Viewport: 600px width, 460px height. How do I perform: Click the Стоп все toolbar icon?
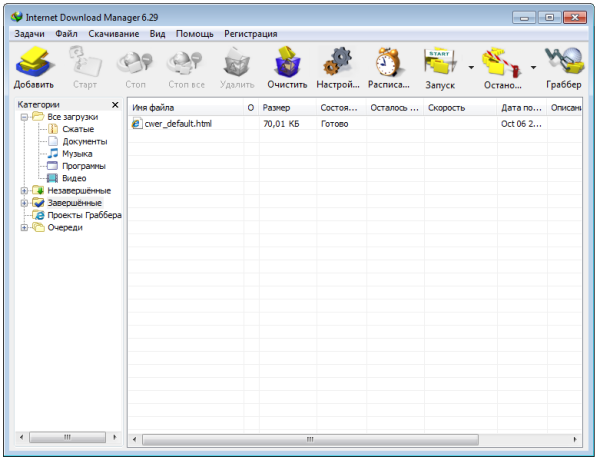pyautogui.click(x=186, y=62)
